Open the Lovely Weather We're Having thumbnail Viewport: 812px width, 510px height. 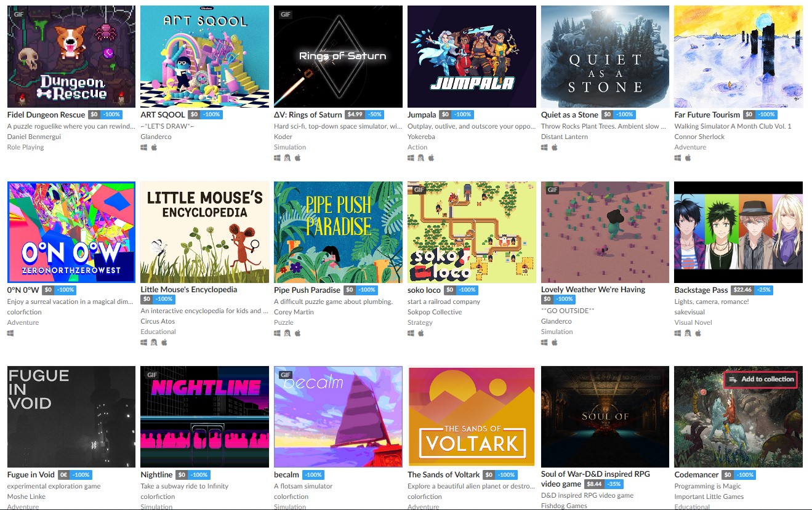click(x=605, y=232)
